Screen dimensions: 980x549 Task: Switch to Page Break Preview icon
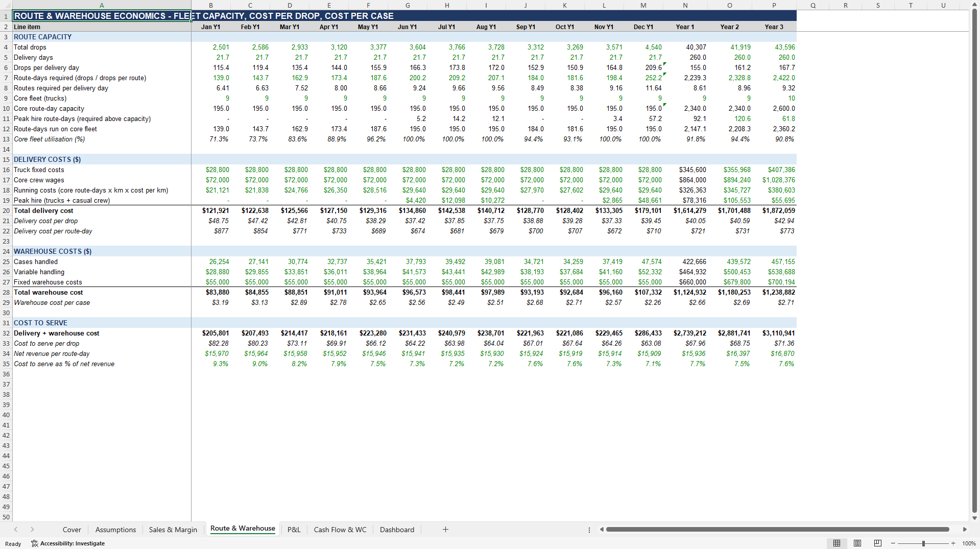click(878, 543)
